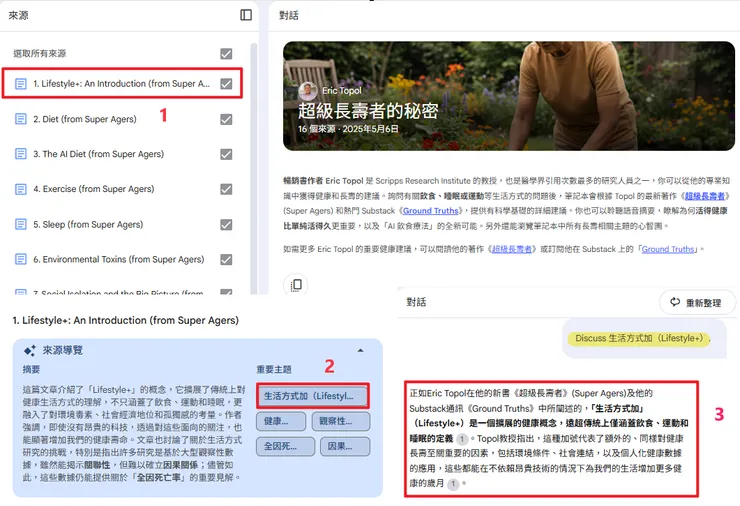The height and width of the screenshot is (506, 740).
Task: Open first 超級長壽者 book link in summary
Action: tap(705, 196)
